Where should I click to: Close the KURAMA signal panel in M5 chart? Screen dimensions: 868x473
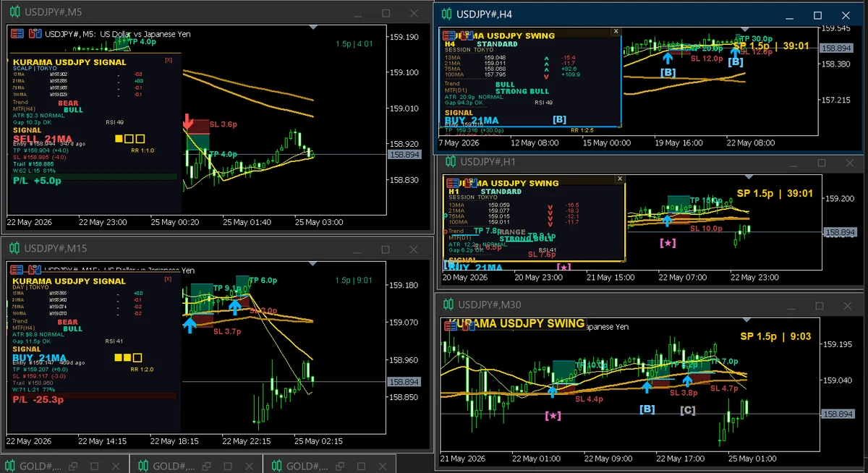pos(169,61)
